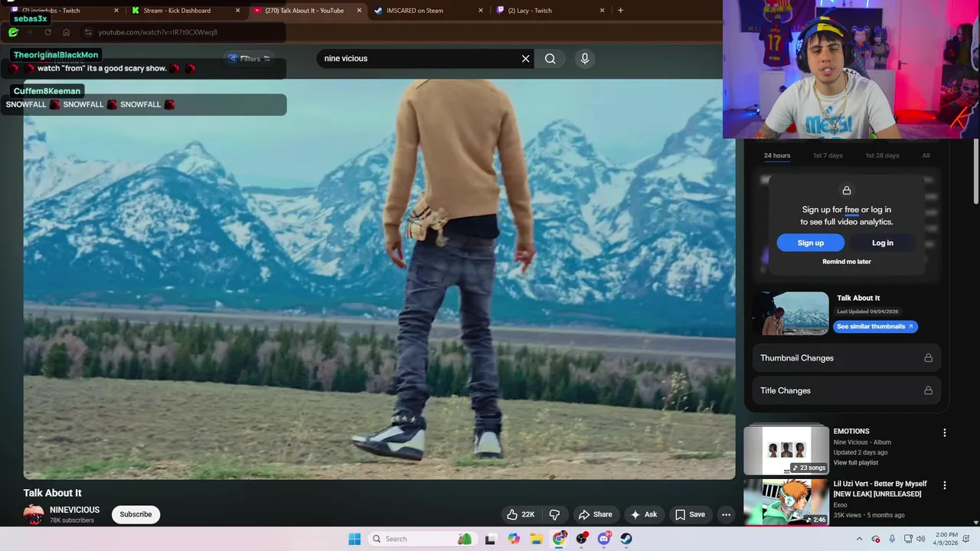
Task: Click the NINEVICIOUS channel avatar
Action: click(x=34, y=514)
